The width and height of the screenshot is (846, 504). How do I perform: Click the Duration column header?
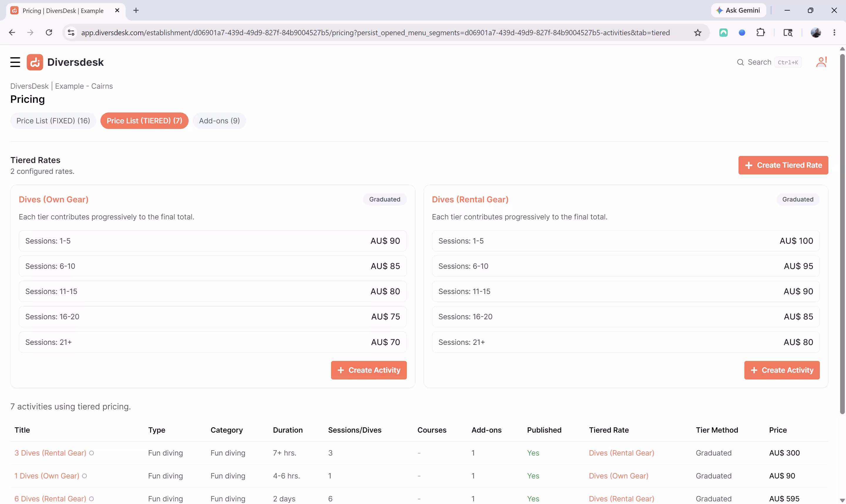(288, 430)
